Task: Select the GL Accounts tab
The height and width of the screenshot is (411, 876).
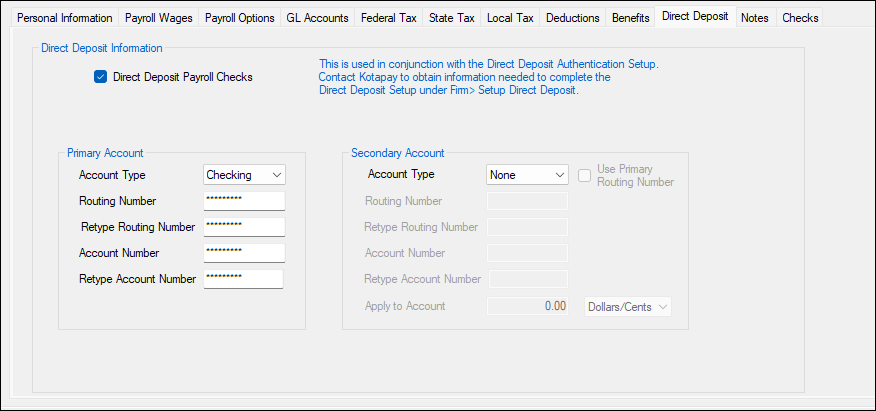Action: click(317, 18)
